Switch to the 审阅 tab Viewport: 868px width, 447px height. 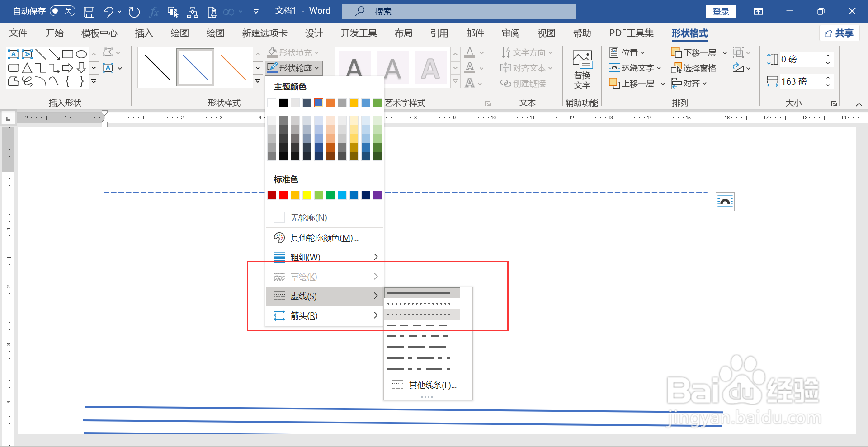tap(510, 33)
